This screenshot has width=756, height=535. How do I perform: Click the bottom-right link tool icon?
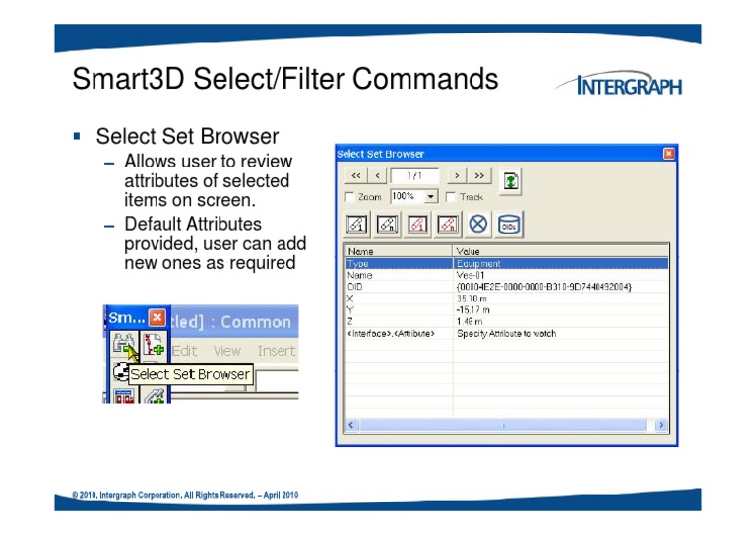pyautogui.click(x=154, y=396)
